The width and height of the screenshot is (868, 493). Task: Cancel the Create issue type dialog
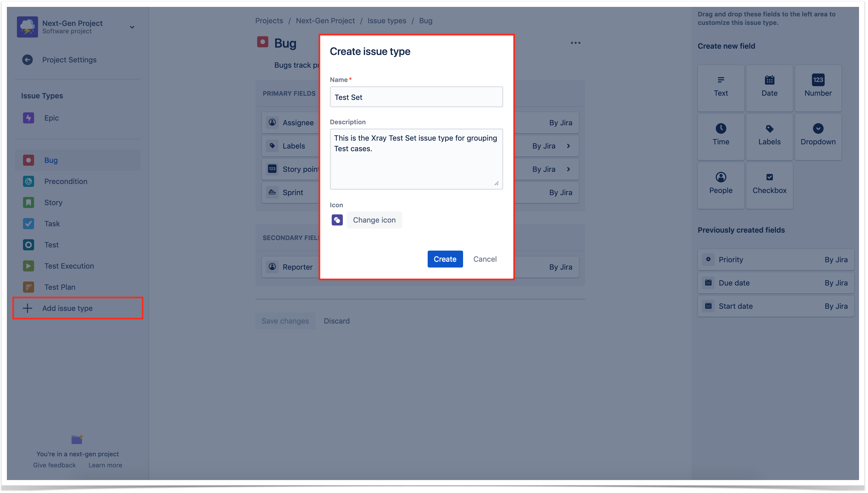(485, 259)
